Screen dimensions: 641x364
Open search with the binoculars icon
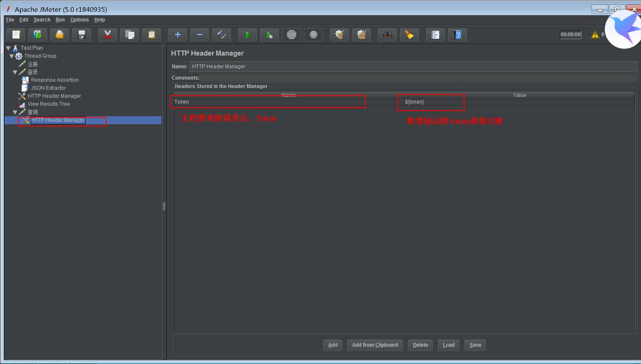(388, 35)
